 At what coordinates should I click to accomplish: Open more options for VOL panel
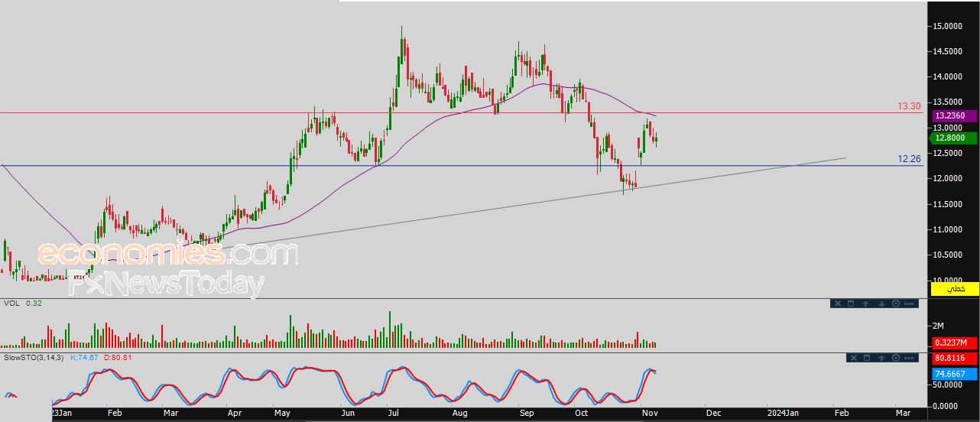(x=909, y=304)
